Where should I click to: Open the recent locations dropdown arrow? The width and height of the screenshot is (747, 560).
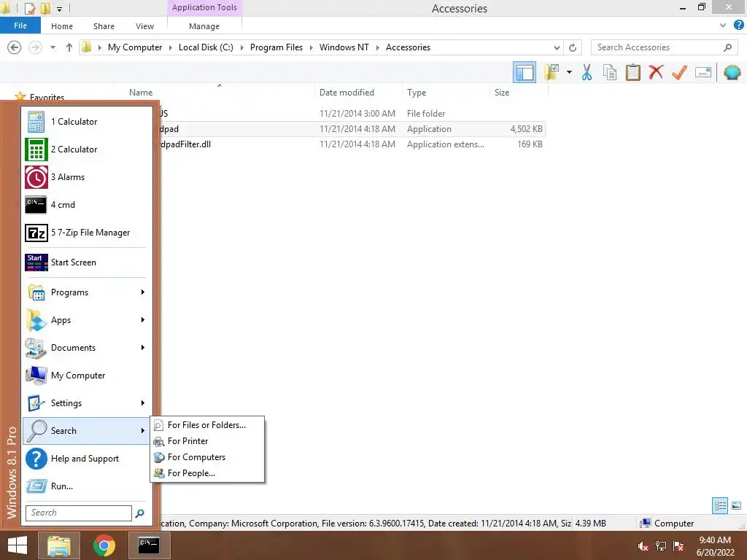(53, 47)
